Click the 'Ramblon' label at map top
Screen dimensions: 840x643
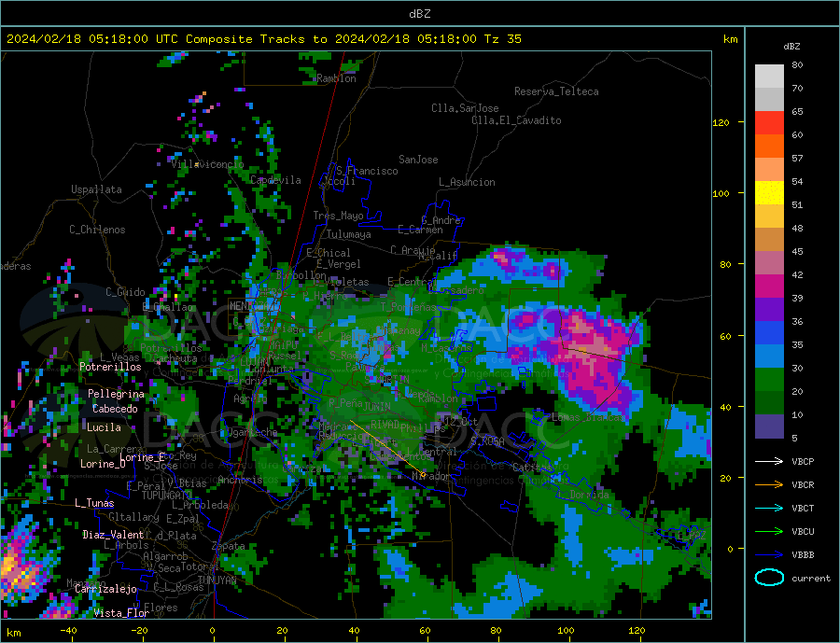pos(336,78)
